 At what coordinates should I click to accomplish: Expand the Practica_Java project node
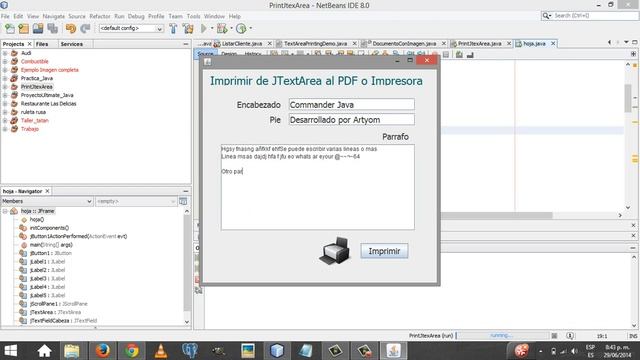5,78
